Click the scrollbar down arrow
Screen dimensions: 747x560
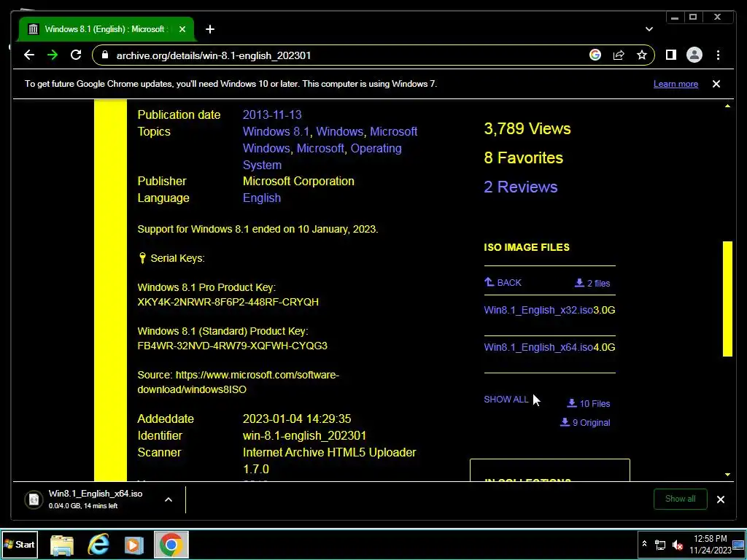pos(727,474)
